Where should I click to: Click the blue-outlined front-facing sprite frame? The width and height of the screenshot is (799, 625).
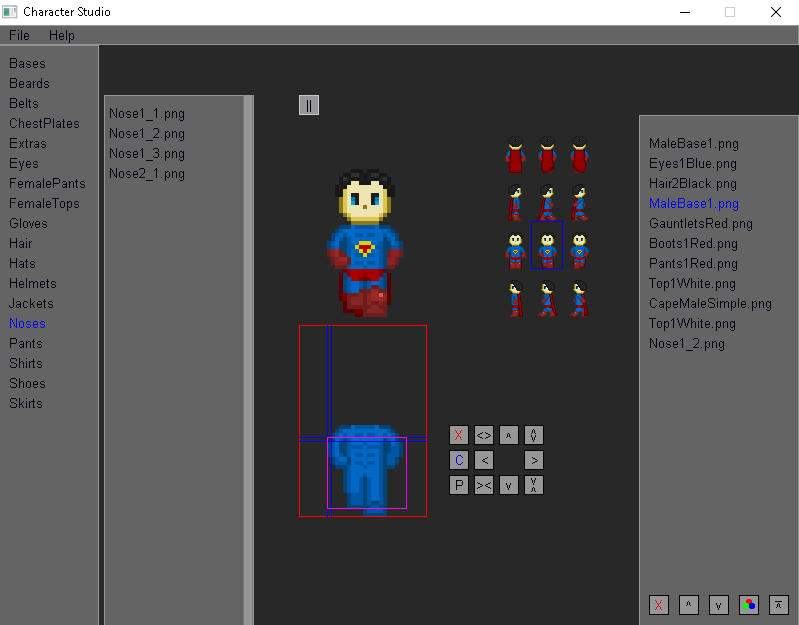pos(547,245)
